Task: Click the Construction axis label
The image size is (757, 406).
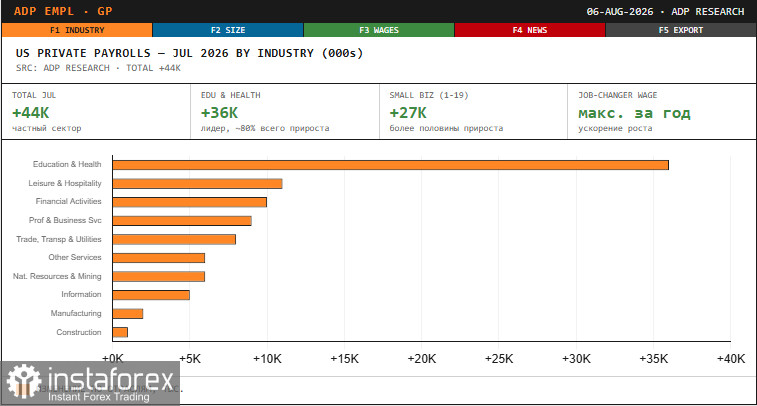Action: (79, 332)
